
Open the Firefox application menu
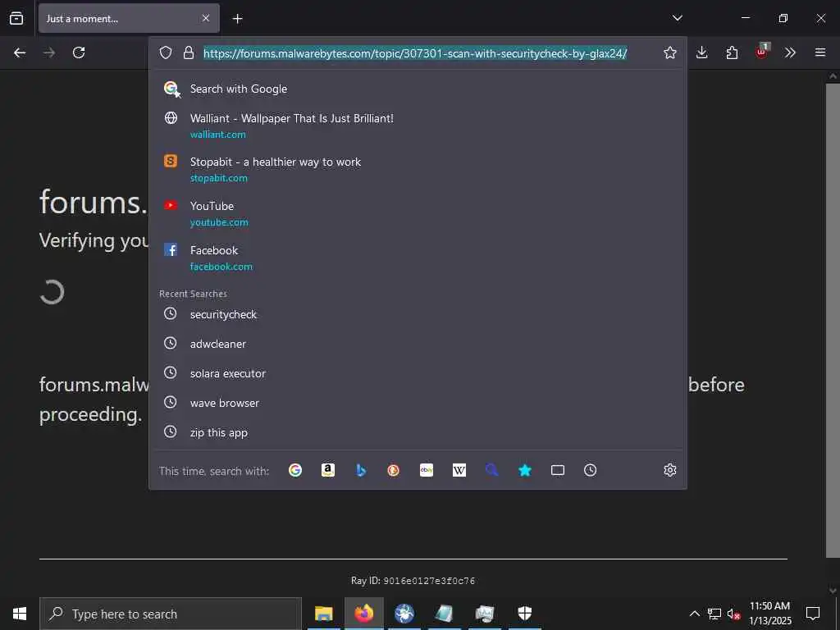(x=820, y=52)
